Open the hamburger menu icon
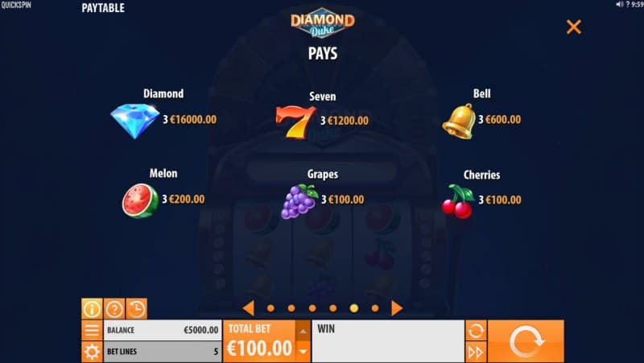The height and width of the screenshot is (363, 644). point(92,330)
